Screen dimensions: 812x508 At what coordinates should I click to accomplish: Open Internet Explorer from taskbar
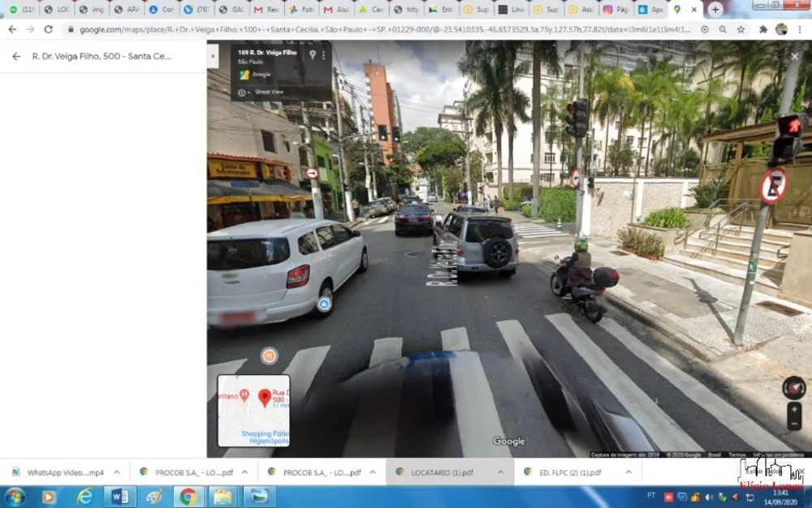84,497
